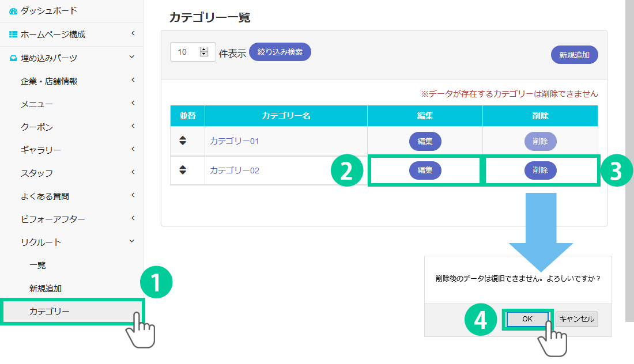Click 削除 button for カテゴリー02
This screenshot has width=634, height=364.
(540, 170)
